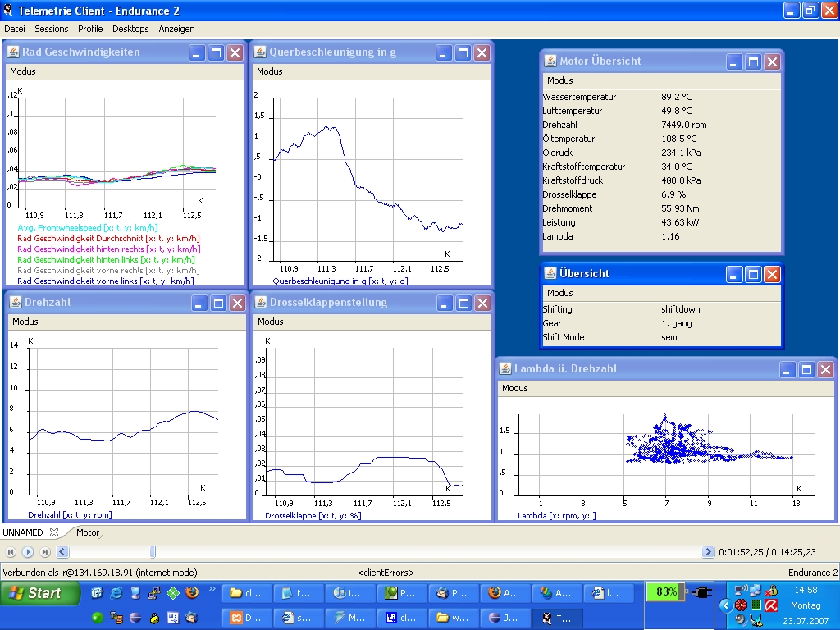Open Firefox from the quick launch bar
This screenshot has width=840, height=630.
click(192, 592)
